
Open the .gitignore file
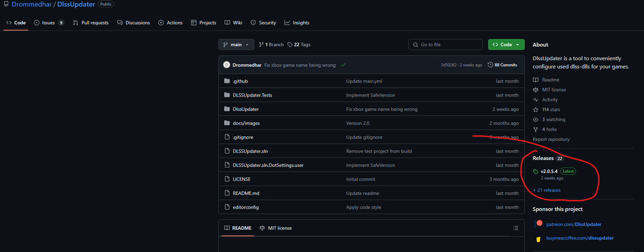coord(242,137)
